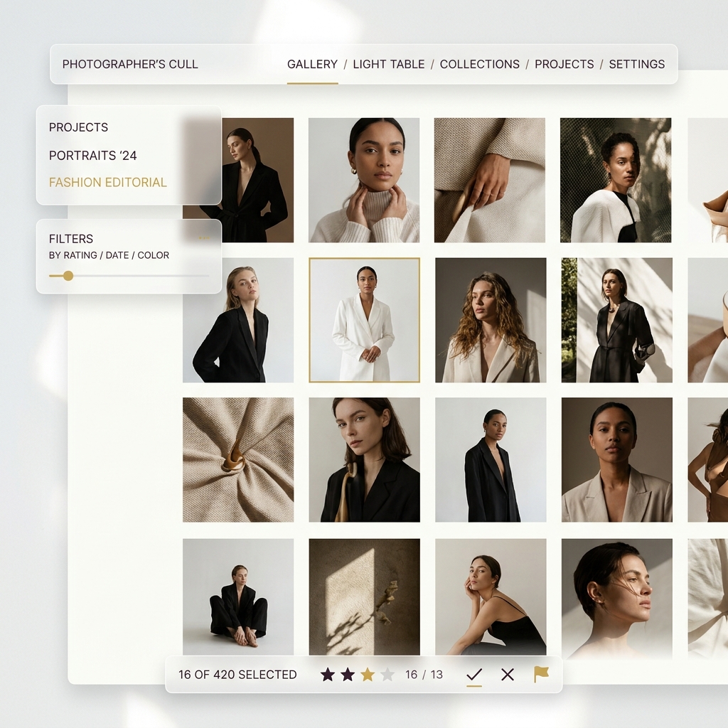
Task: Click the By Rating / Date / Color filter text
Action: coord(109,255)
